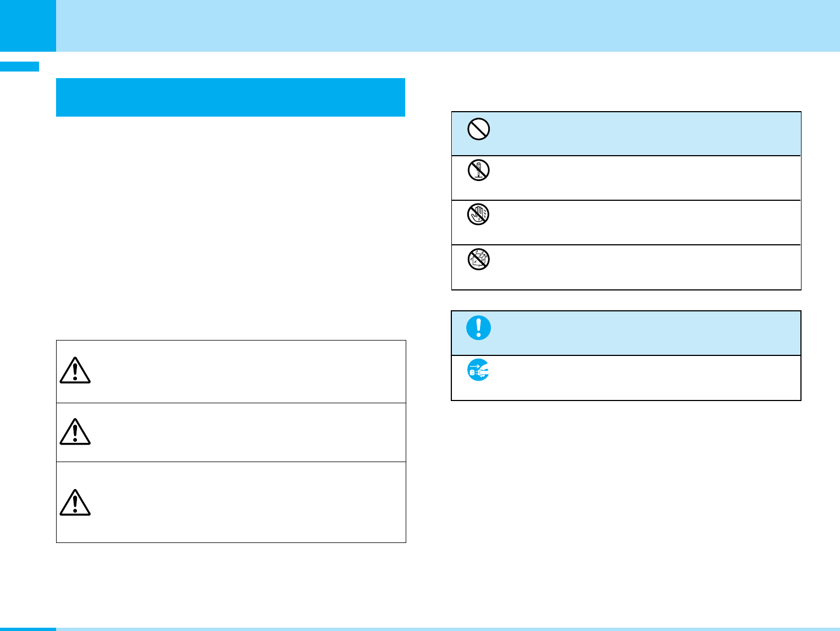Click the small blue tab under header corner

[x=19, y=67]
